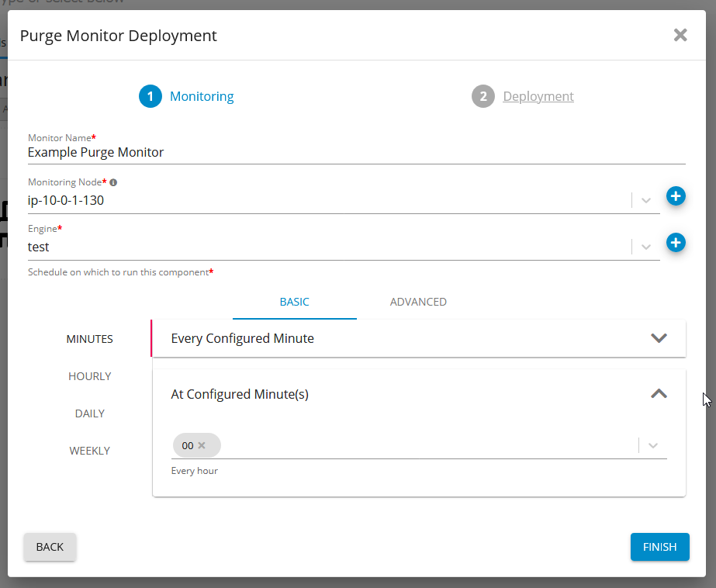
Task: Add a new Monitoring Node with plus icon
Action: click(x=676, y=196)
